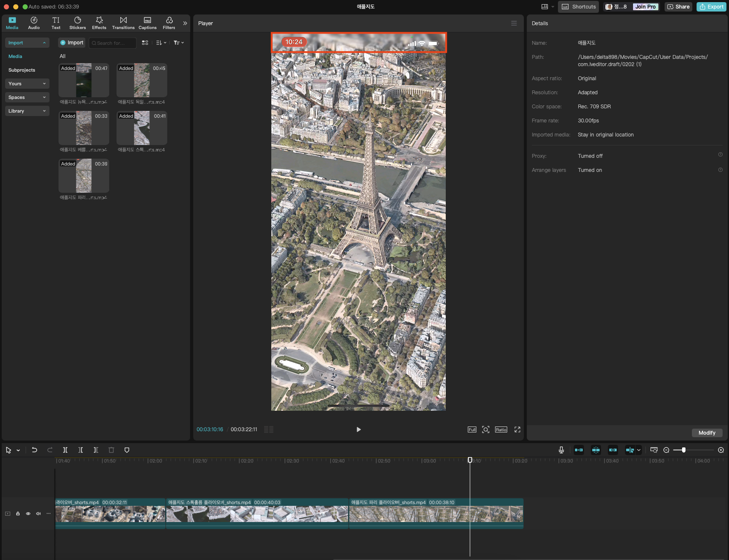729x560 pixels.
Task: Click the Undo arrow in timeline toolbar
Action: point(35,450)
